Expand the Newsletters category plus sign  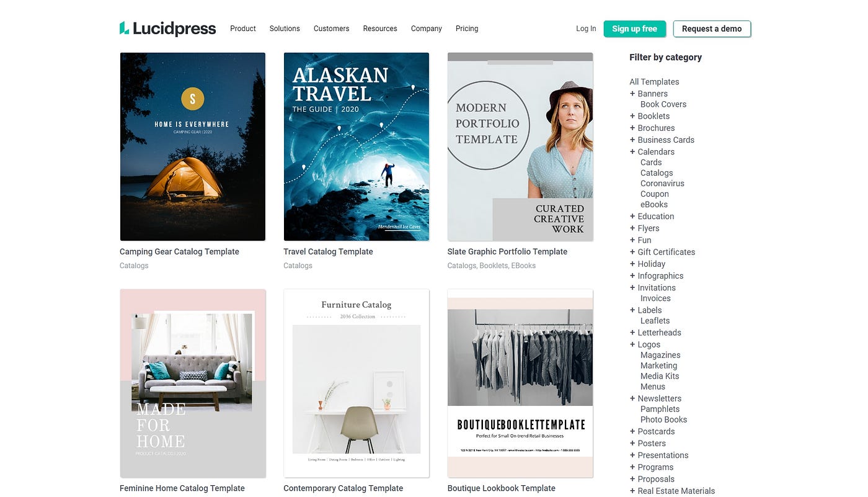click(632, 398)
